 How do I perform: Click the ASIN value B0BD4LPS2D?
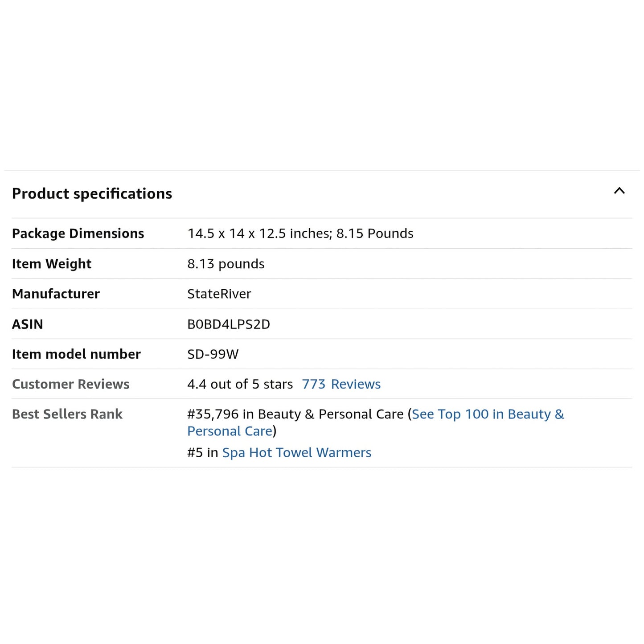point(228,324)
